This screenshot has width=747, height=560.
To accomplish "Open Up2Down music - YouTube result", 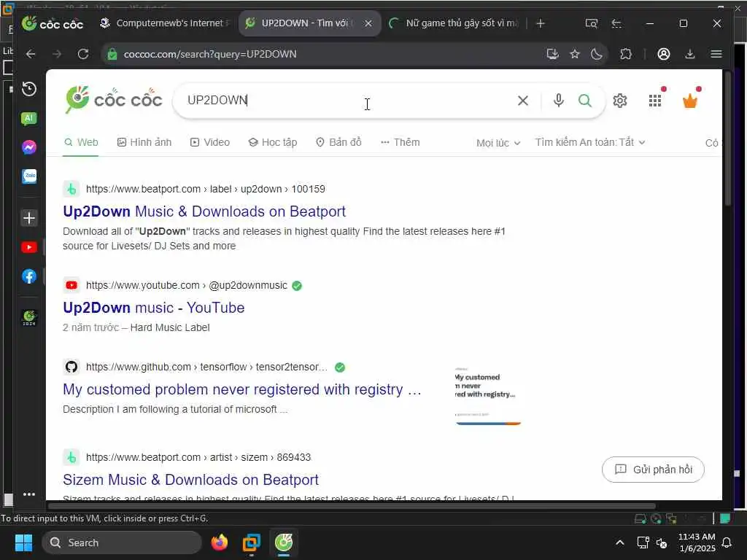I will (153, 308).
